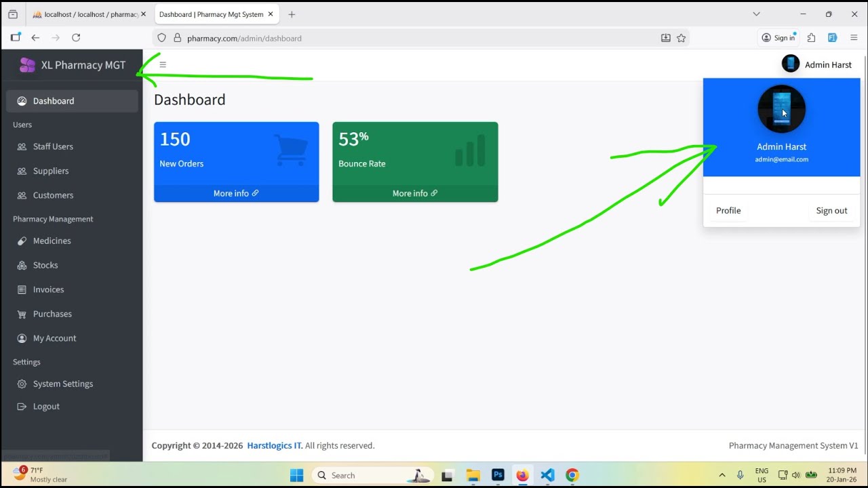Click the taskbar clock and date
This screenshot has width=868, height=488.
[842, 474]
